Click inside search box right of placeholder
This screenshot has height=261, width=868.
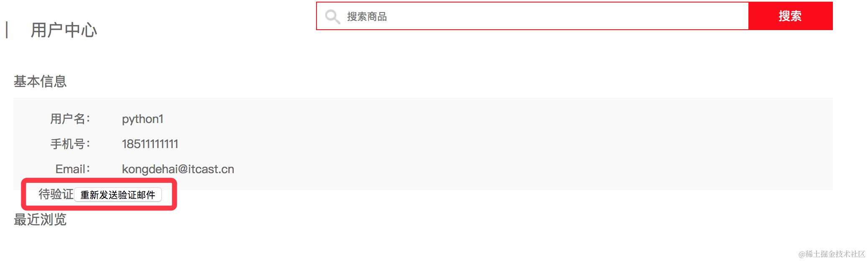(x=564, y=16)
